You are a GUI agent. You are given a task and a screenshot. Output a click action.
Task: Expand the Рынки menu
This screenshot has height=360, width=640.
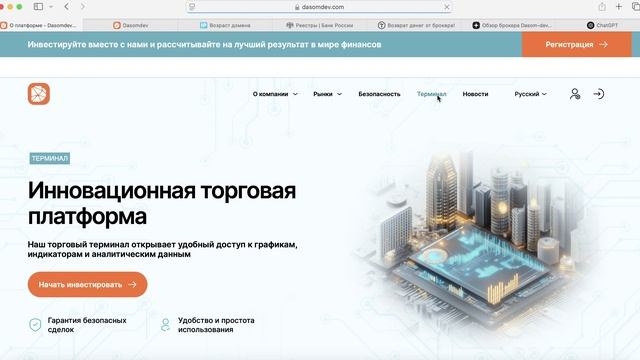pos(327,94)
